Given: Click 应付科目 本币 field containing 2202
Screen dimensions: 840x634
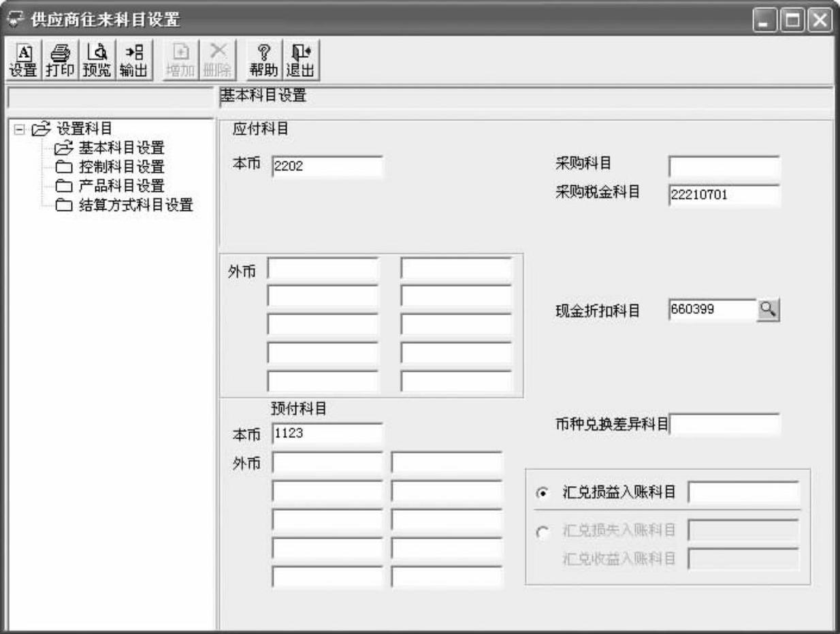Looking at the screenshot, I should [x=327, y=167].
